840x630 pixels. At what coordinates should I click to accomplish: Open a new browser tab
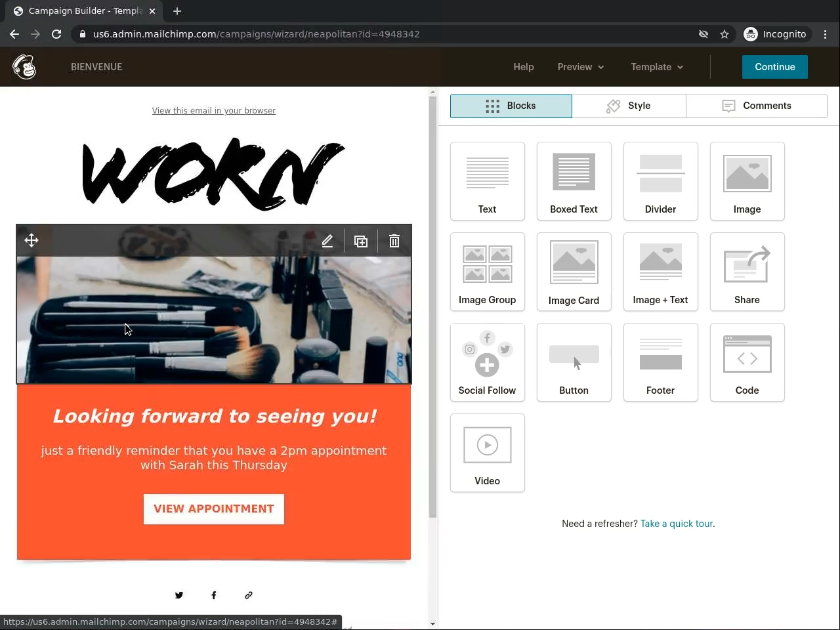[177, 11]
